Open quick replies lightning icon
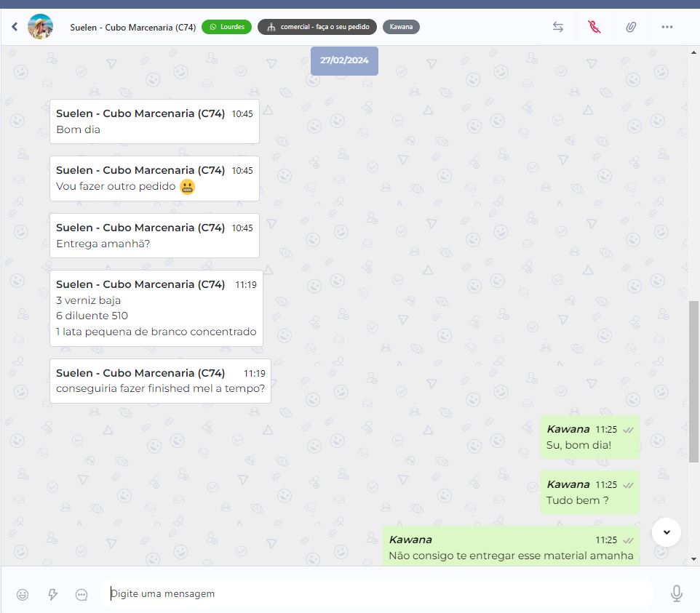The height and width of the screenshot is (613, 700). 52,594
